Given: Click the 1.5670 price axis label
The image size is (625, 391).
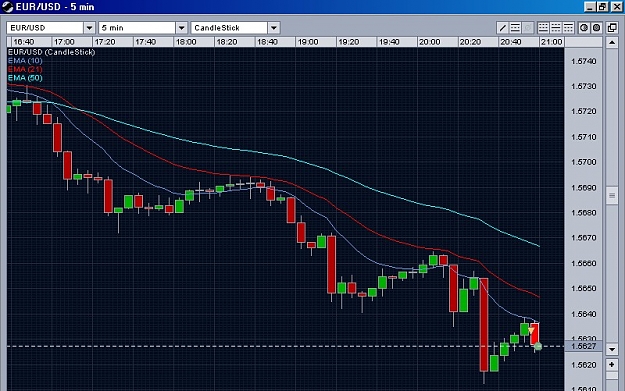Looking at the screenshot, I should pos(584,238).
